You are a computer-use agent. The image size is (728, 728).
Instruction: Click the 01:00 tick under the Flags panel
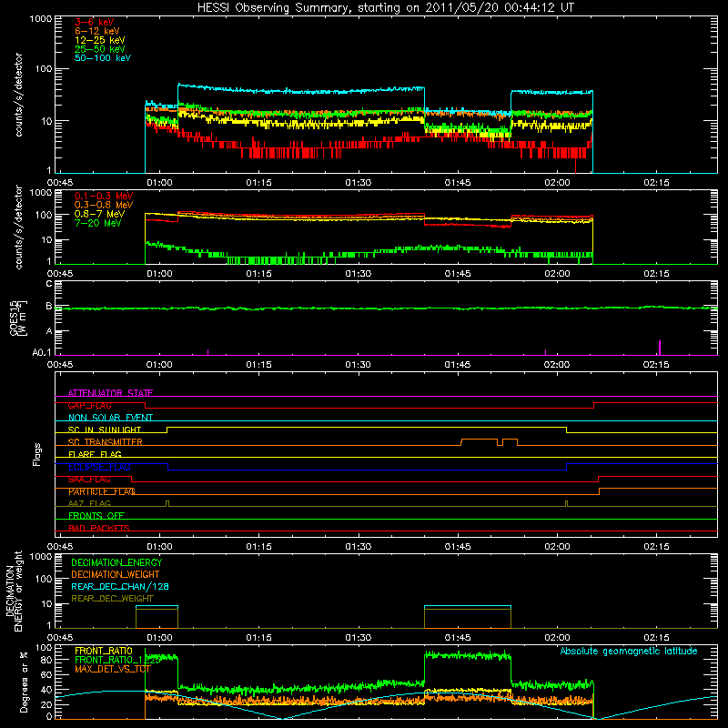pos(159,547)
